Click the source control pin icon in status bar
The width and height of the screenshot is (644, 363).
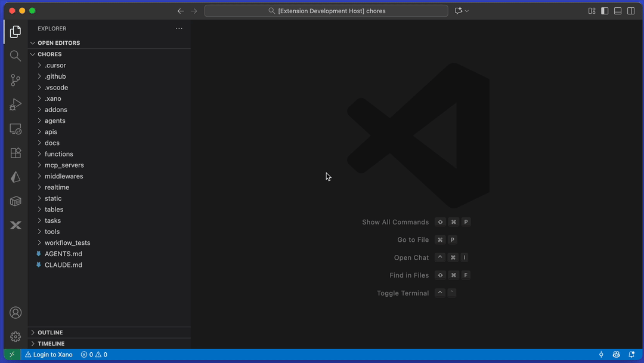[x=601, y=355]
